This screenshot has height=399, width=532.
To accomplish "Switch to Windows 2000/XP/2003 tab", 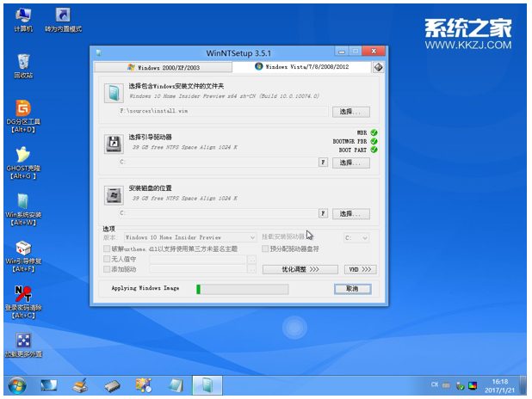I will [x=164, y=67].
